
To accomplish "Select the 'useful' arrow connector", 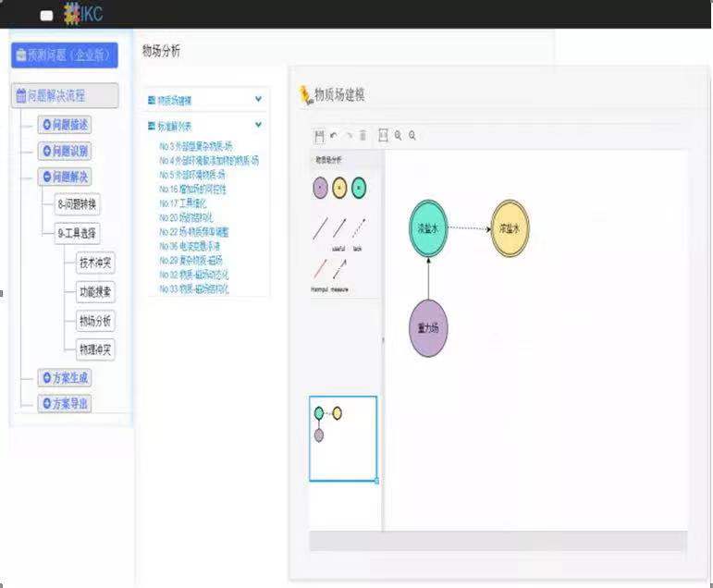I will click(339, 228).
